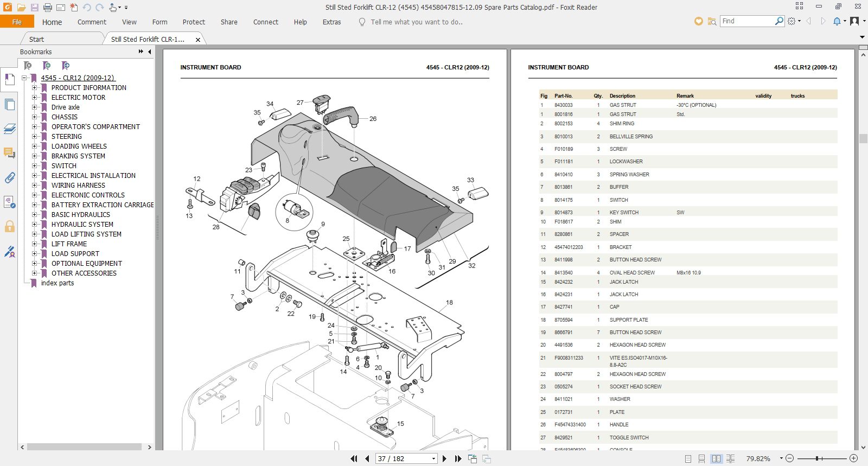The height and width of the screenshot is (466, 868).
Task: Collapse the Bookmarks panel
Action: (150, 52)
